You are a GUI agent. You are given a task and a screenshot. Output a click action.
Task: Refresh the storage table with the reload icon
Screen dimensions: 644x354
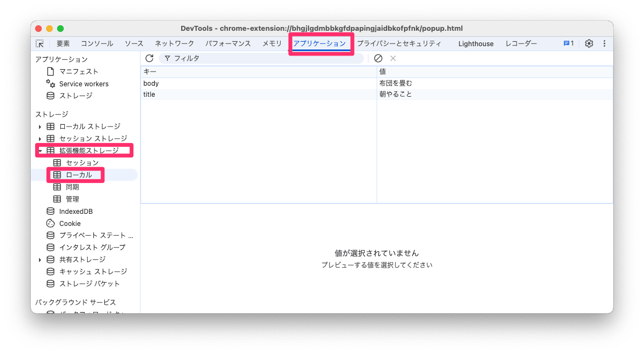point(149,58)
